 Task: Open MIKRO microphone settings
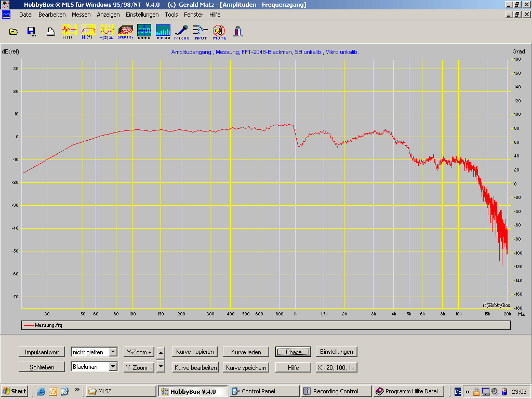point(182,32)
